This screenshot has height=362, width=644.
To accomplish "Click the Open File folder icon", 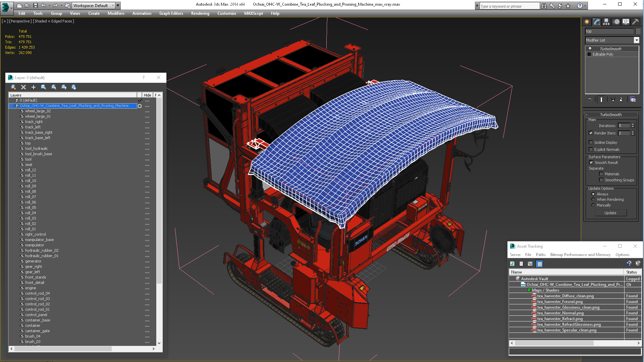I will click(x=28, y=5).
